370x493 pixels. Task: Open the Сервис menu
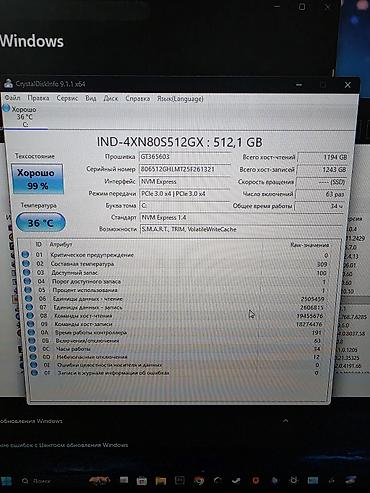(67, 98)
